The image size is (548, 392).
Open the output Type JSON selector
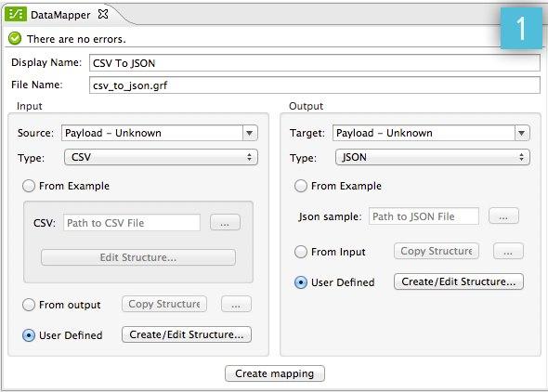(x=433, y=157)
